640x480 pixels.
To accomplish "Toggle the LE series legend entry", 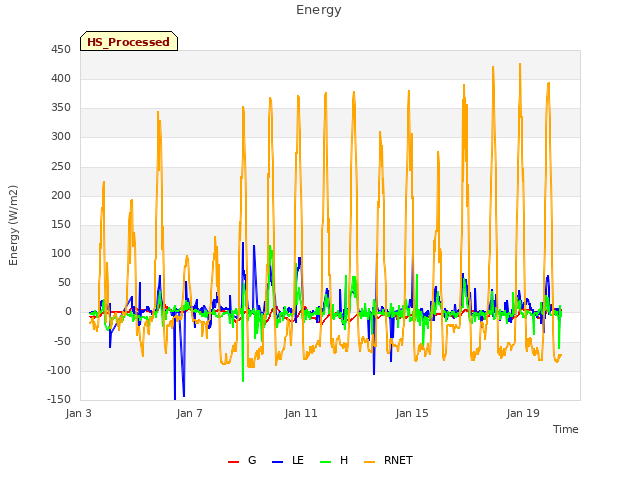I will point(288,460).
